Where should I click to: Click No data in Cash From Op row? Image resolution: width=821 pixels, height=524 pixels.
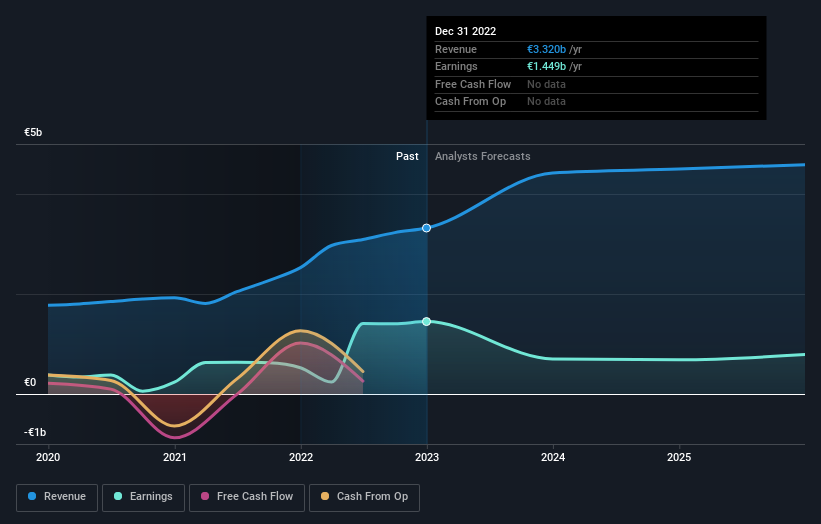(546, 102)
